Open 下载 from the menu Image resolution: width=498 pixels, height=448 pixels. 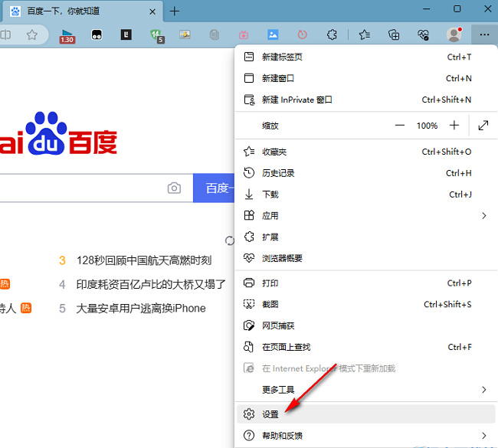point(366,195)
